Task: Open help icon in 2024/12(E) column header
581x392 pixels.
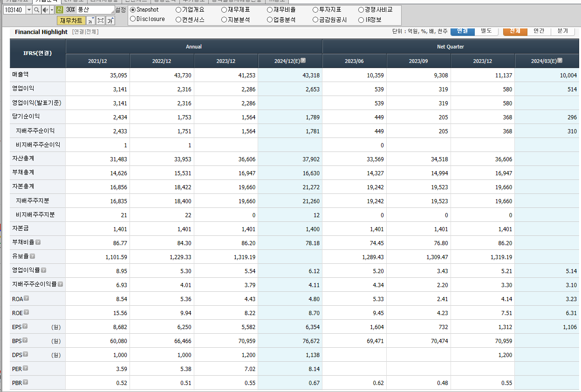Action: tap(303, 61)
